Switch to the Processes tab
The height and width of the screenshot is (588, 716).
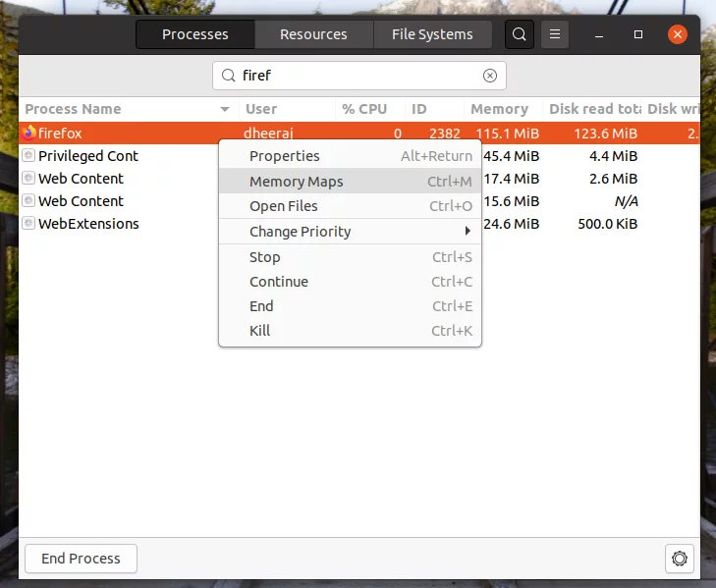click(195, 34)
